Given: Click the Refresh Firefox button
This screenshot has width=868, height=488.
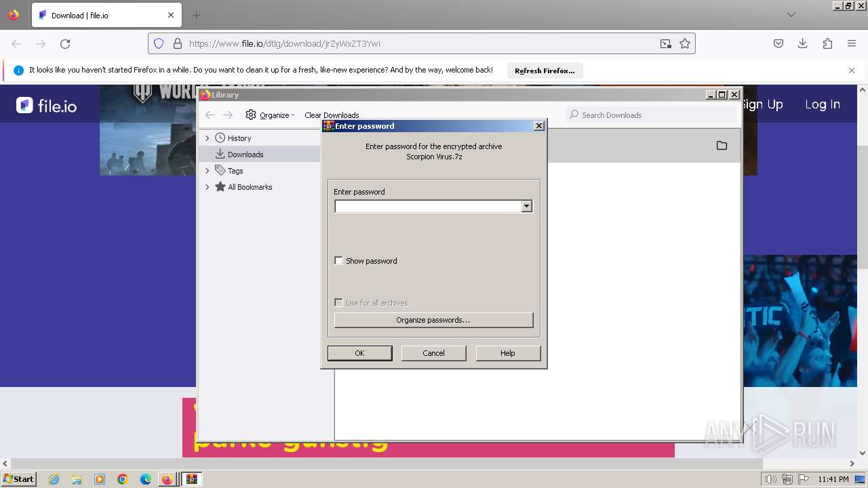Looking at the screenshot, I should pos(545,70).
